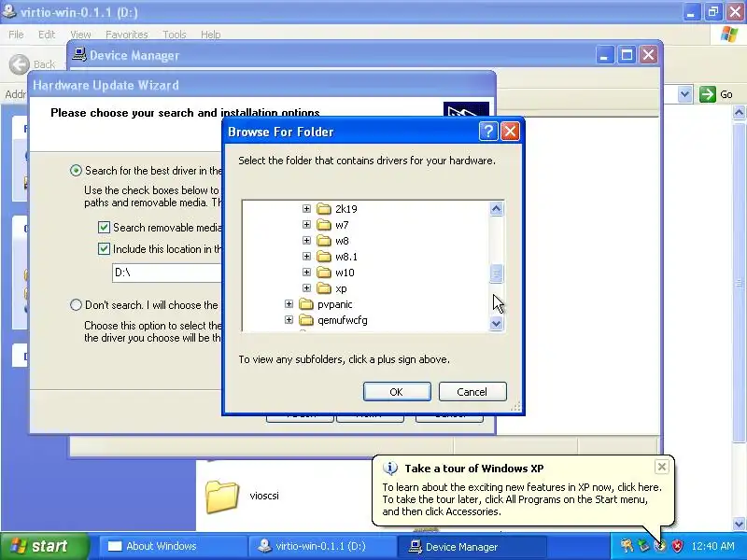Expand the w8.1 folder node

[x=306, y=256]
